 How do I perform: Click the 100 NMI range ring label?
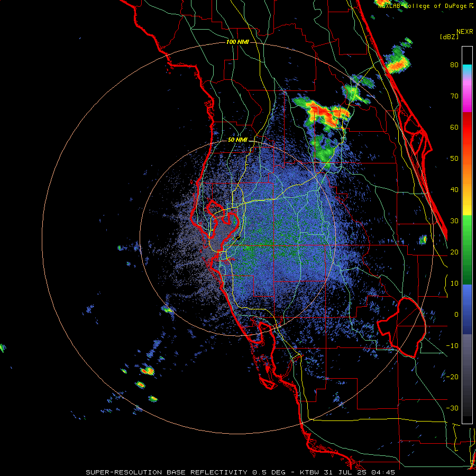(237, 42)
